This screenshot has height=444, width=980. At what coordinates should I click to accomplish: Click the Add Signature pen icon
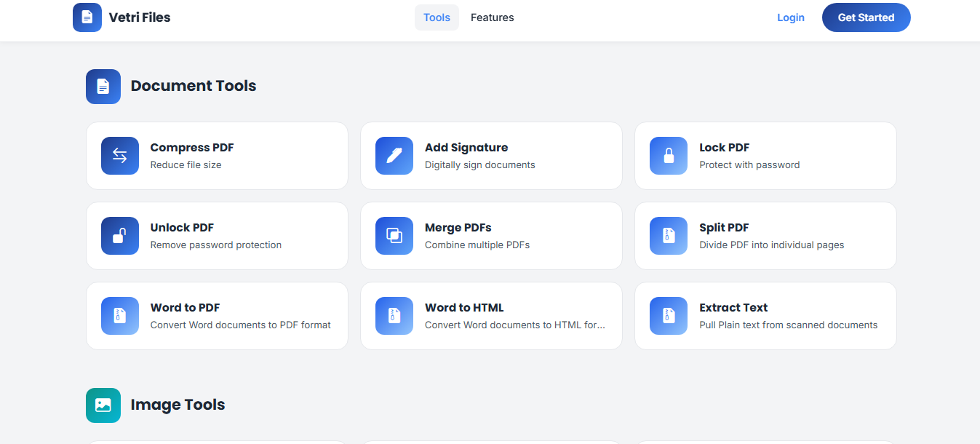coord(394,156)
